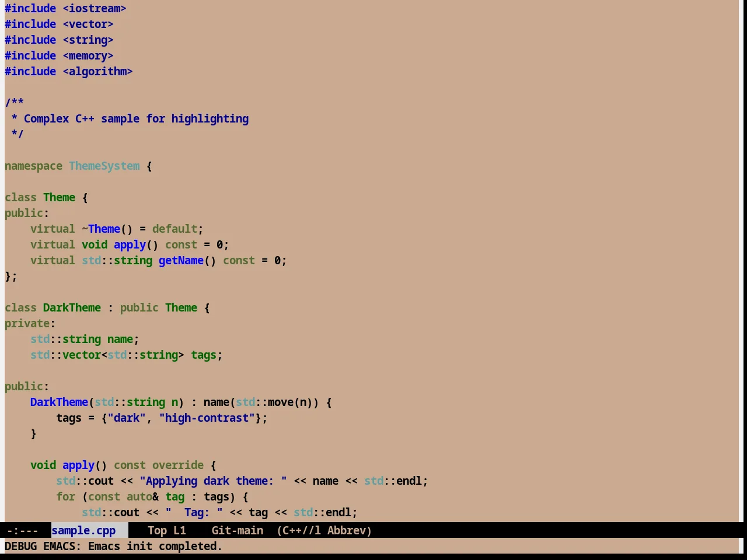Click the 'getName' function name

tap(181, 260)
